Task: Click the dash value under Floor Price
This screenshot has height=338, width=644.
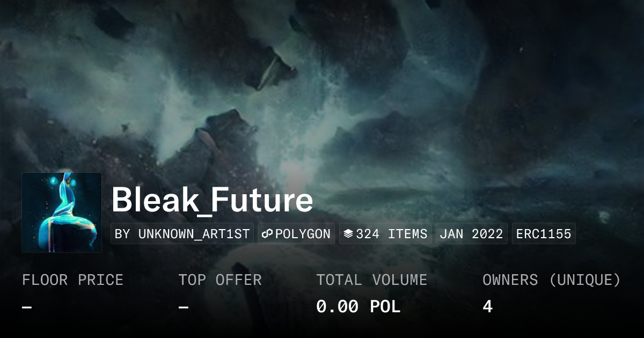Action: (x=27, y=307)
